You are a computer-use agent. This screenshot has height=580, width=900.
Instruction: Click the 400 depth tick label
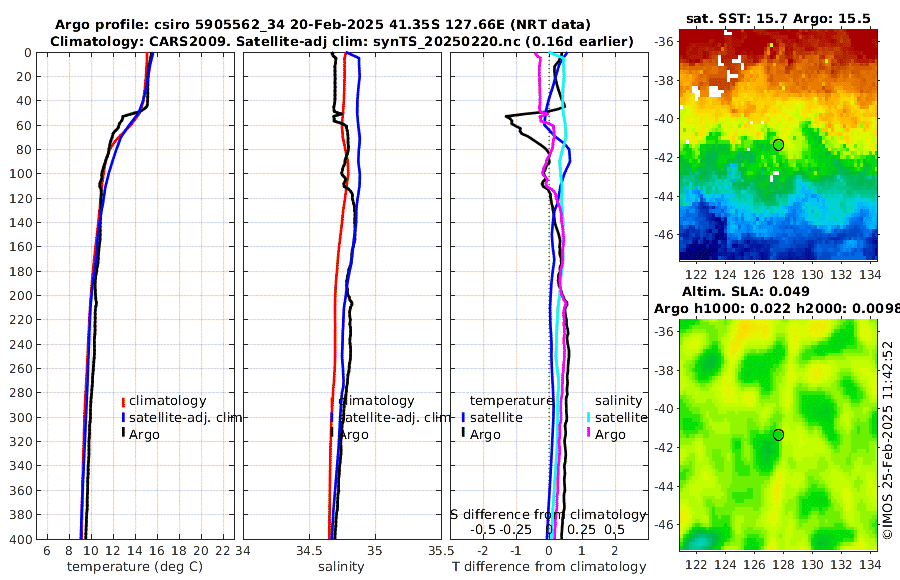(22, 539)
